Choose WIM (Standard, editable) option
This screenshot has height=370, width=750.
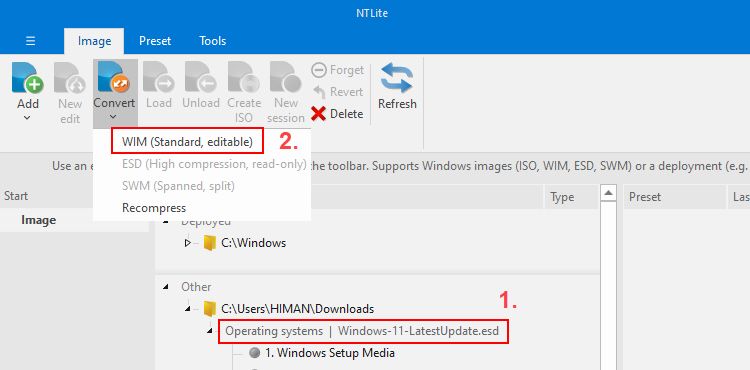pos(187,141)
